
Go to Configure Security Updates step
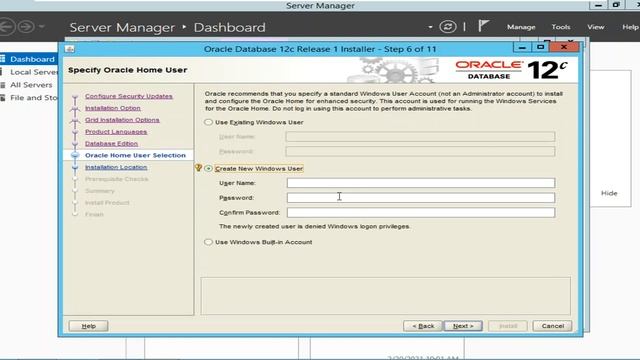coord(129,96)
